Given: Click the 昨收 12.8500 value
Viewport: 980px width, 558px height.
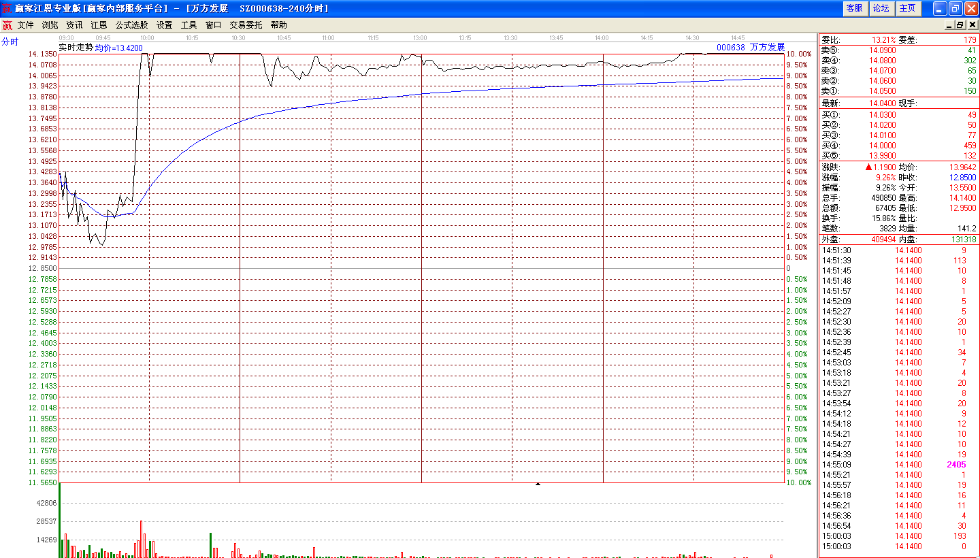Looking at the screenshot, I should pyautogui.click(x=963, y=177).
